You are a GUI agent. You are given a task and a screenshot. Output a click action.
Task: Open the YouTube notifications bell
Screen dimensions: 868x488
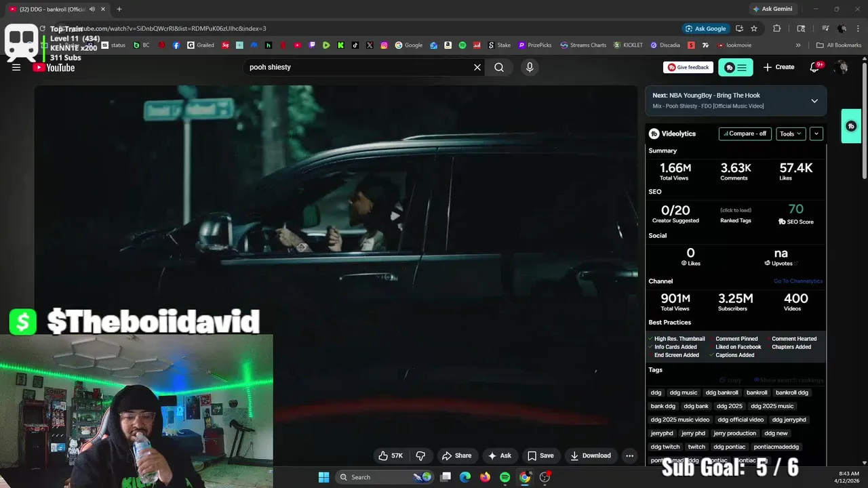(815, 67)
